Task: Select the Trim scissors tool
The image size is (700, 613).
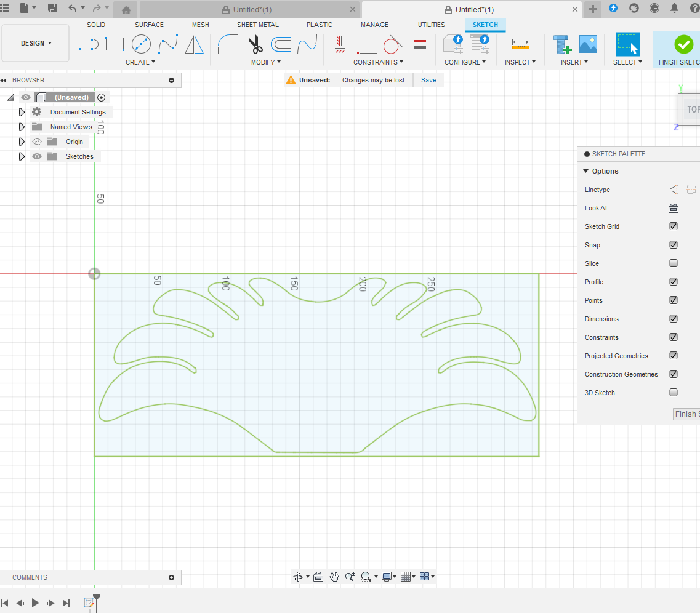Action: (255, 44)
